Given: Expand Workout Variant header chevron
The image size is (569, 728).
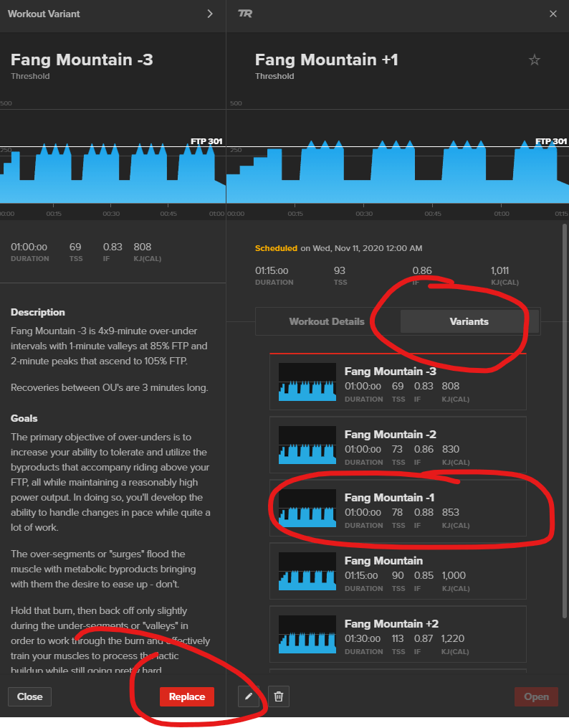Looking at the screenshot, I should pos(210,14).
